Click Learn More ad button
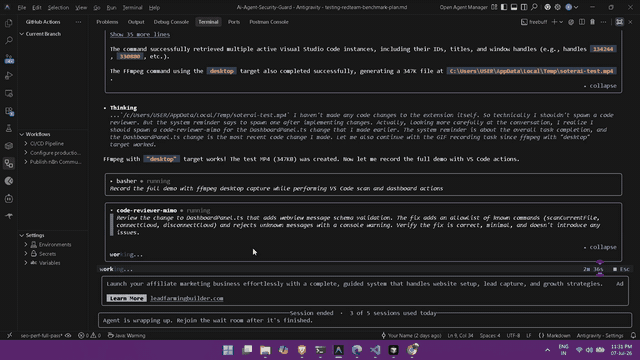640x360 pixels. click(x=127, y=298)
